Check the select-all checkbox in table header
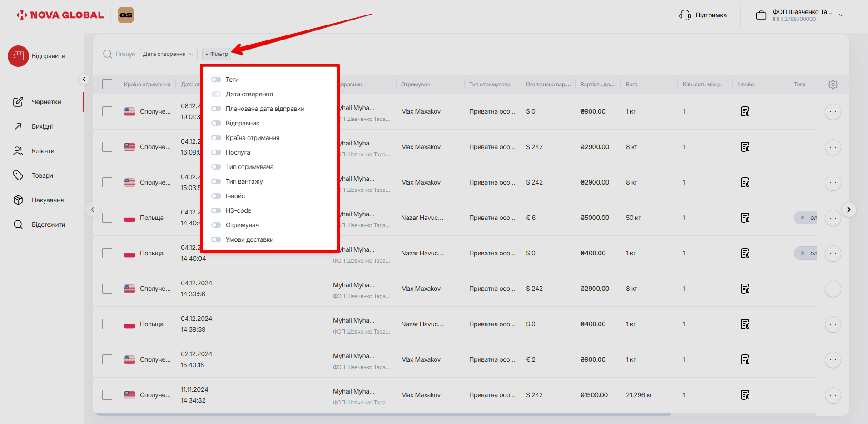 click(x=107, y=84)
